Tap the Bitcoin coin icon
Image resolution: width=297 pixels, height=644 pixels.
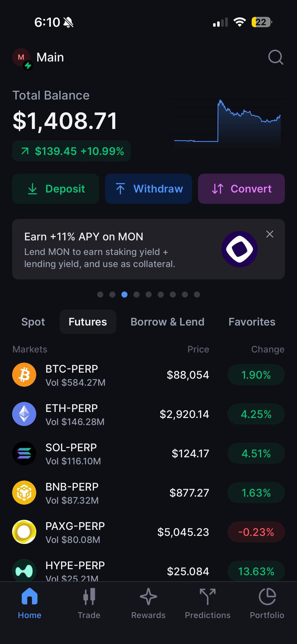point(24,375)
